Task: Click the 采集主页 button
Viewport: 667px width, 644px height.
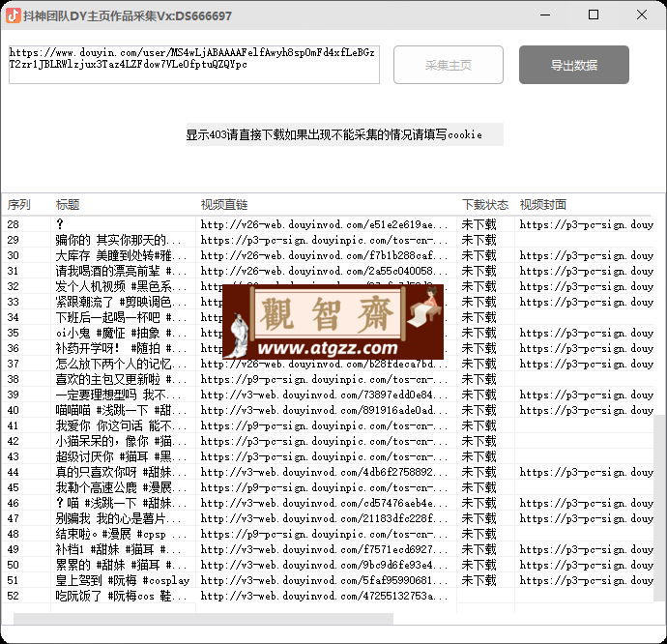Action: pyautogui.click(x=449, y=65)
